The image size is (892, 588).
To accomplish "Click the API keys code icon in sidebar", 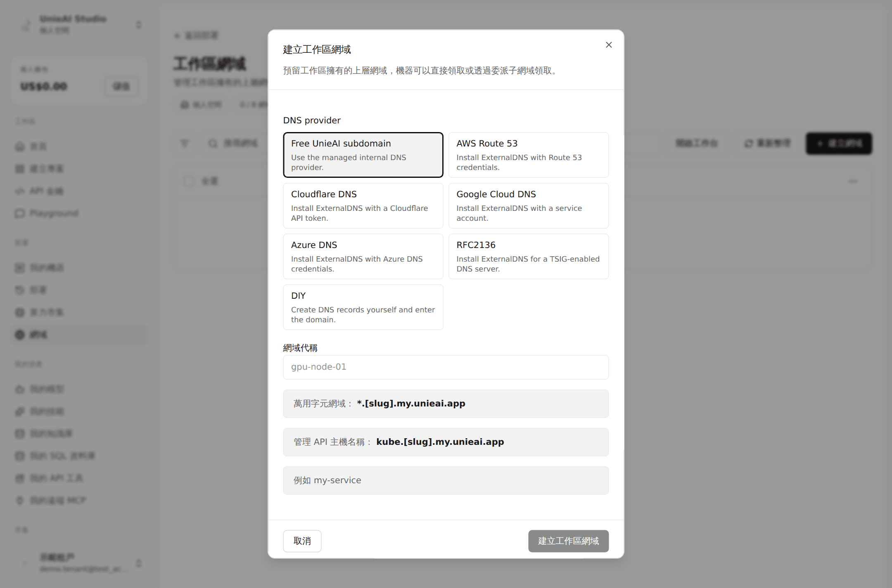I will tap(20, 191).
